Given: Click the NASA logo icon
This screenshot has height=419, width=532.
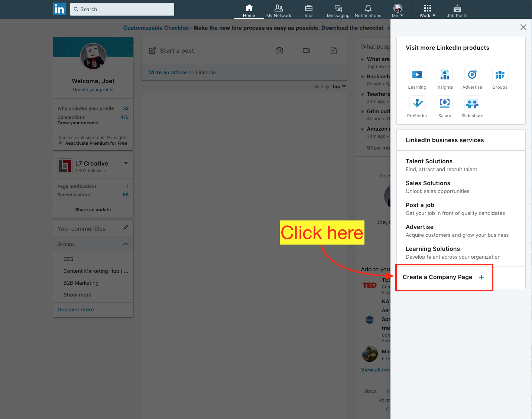Looking at the screenshot, I should 370,320.
